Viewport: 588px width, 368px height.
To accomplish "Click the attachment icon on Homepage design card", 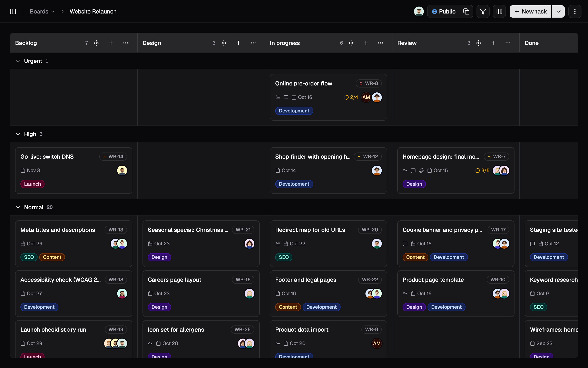I will point(421,170).
